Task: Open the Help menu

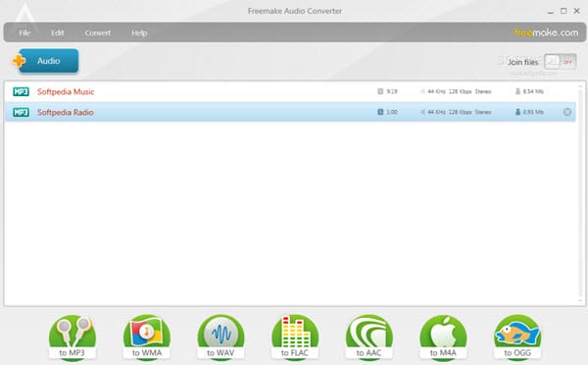Action: [x=139, y=32]
